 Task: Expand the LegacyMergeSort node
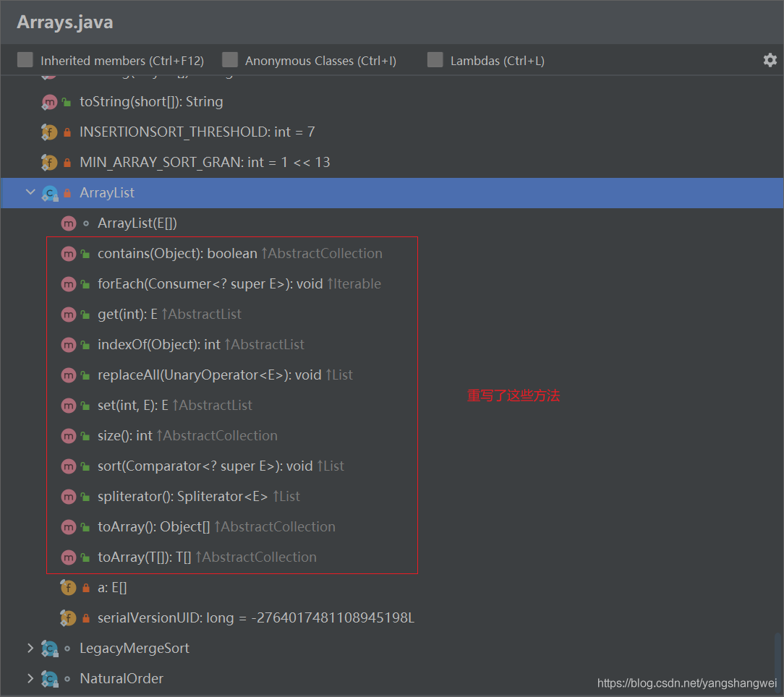pos(30,648)
